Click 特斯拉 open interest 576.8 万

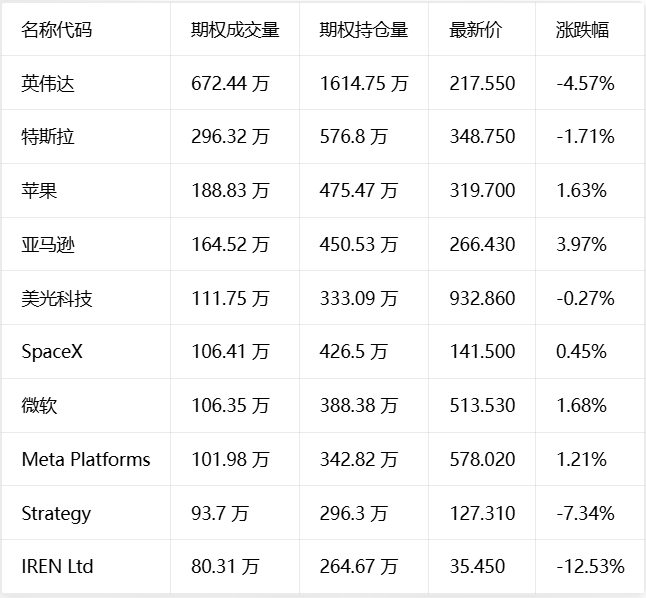coord(353,136)
